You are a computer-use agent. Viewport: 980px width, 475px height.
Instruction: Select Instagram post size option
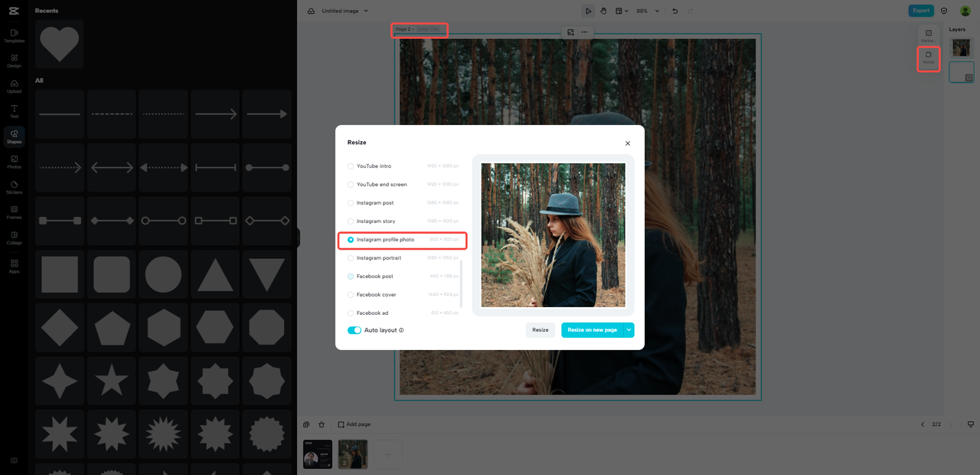coord(403,203)
